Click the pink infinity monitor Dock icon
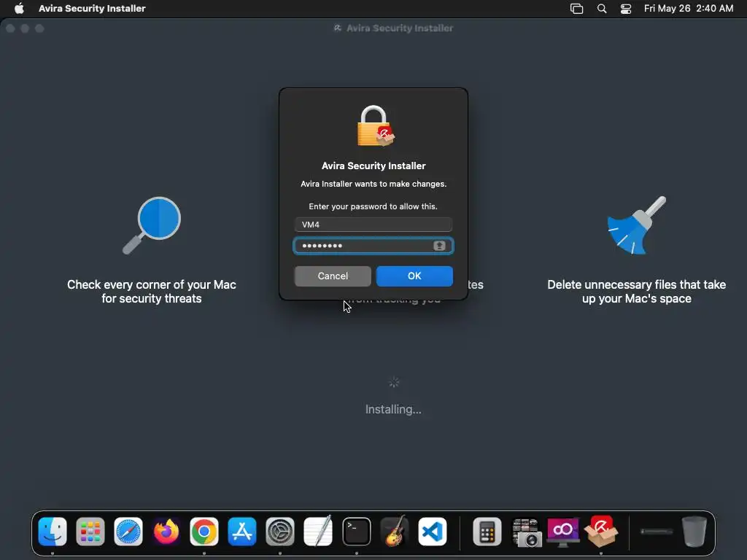Screen dimensions: 747x560 point(563,532)
